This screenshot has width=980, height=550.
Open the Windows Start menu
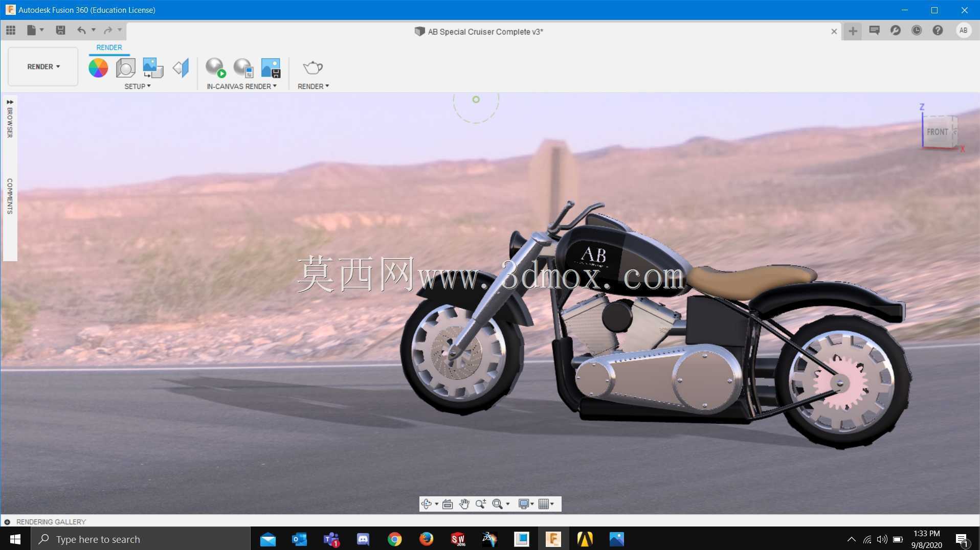(15, 539)
